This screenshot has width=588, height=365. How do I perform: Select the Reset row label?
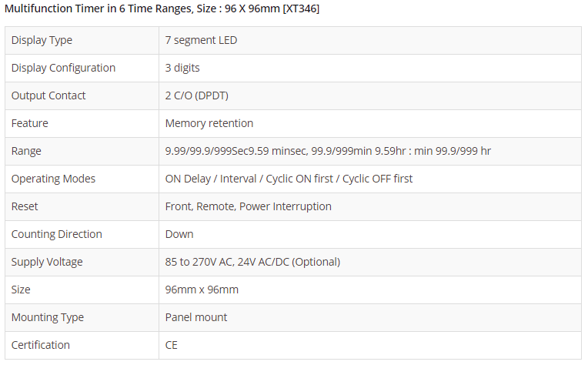pos(25,206)
